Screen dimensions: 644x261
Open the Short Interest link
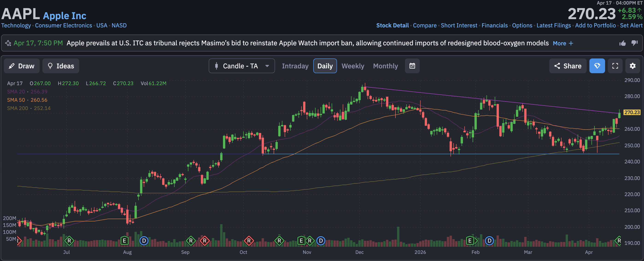coord(459,26)
